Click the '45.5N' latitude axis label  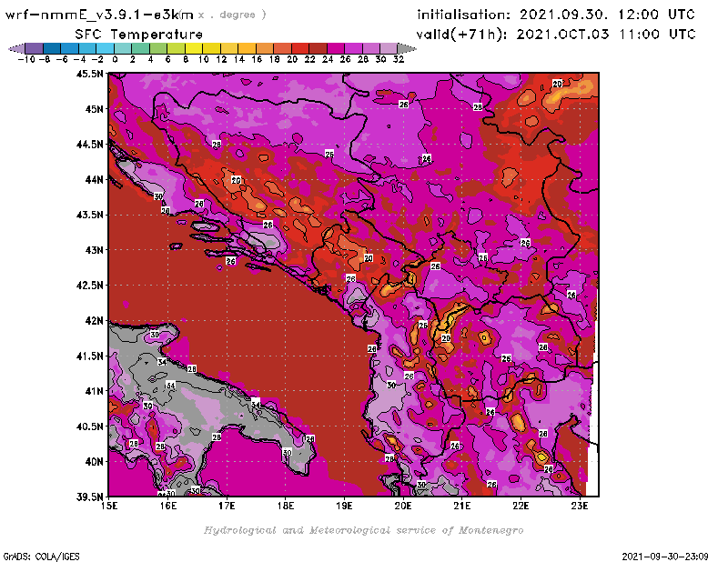(89, 74)
